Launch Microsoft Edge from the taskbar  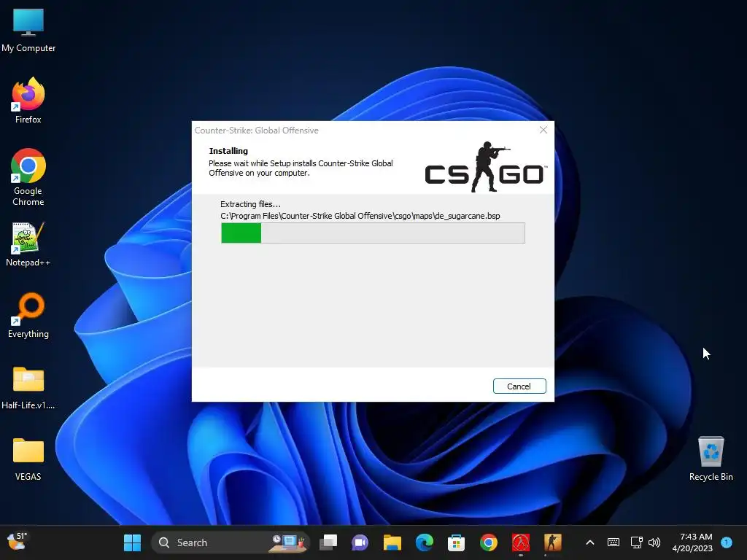tap(425, 542)
